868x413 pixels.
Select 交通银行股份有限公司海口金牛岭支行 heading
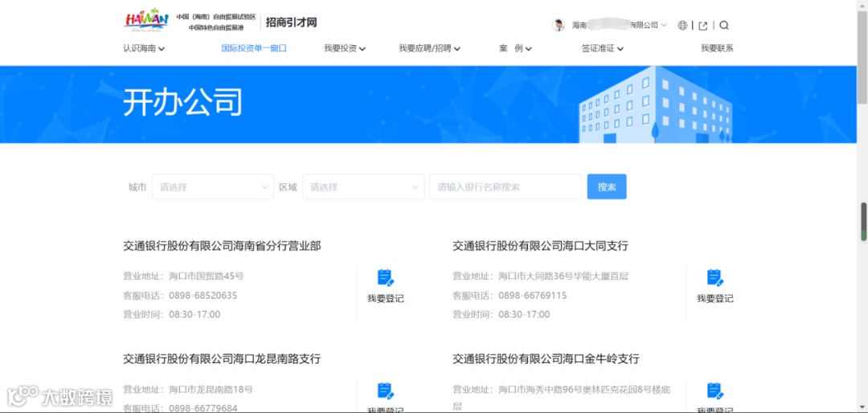pos(546,359)
